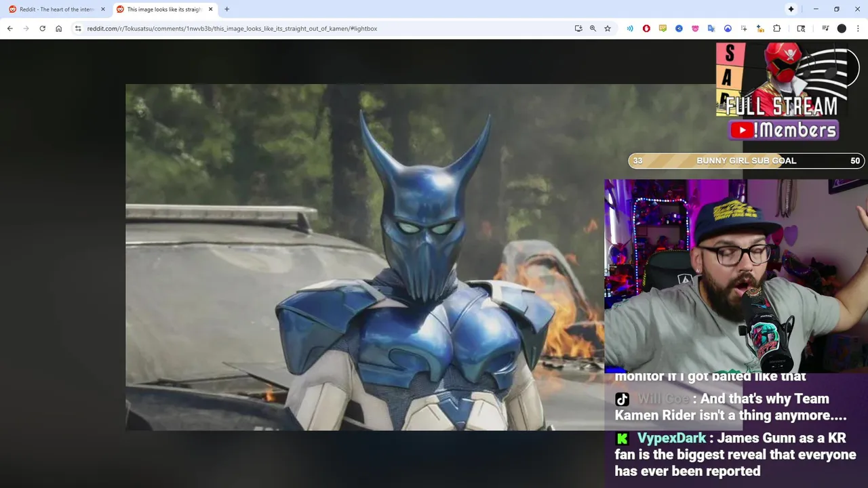Go back to the previous page

(x=9, y=28)
